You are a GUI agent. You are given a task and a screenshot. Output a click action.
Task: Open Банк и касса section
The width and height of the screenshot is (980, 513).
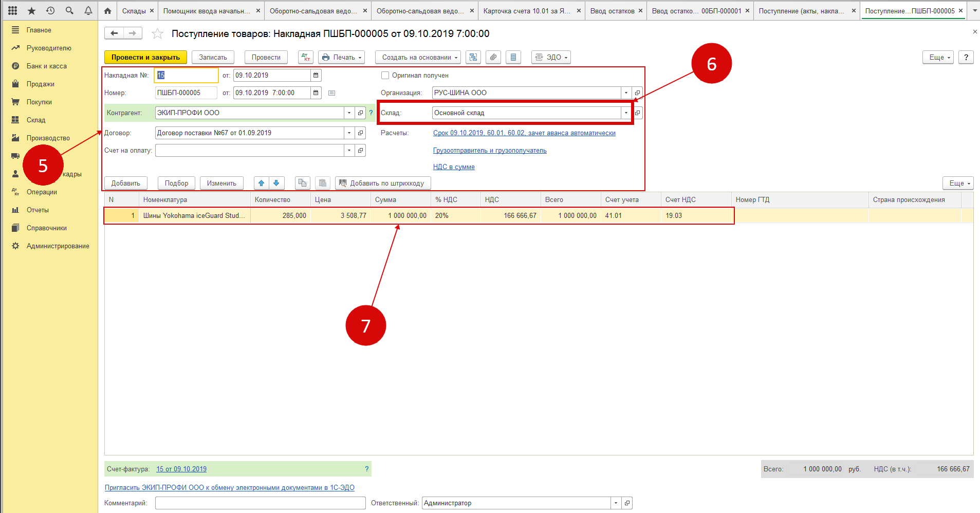47,66
